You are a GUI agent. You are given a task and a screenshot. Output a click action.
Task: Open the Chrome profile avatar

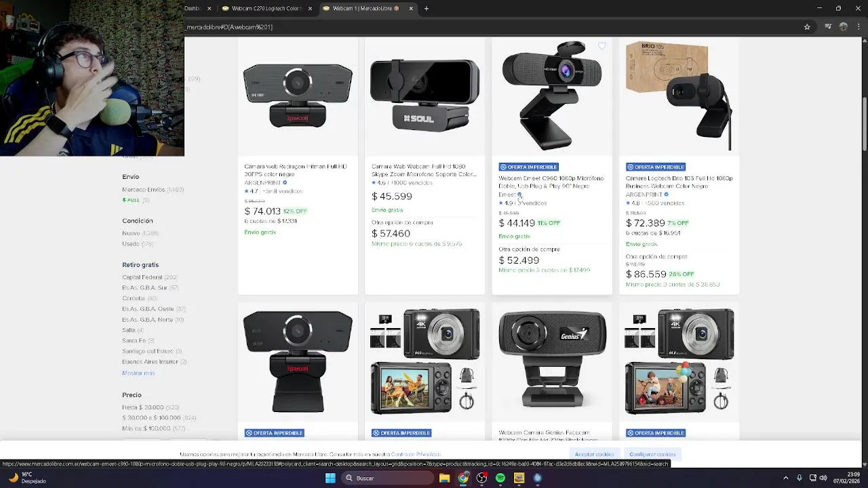coord(844,27)
